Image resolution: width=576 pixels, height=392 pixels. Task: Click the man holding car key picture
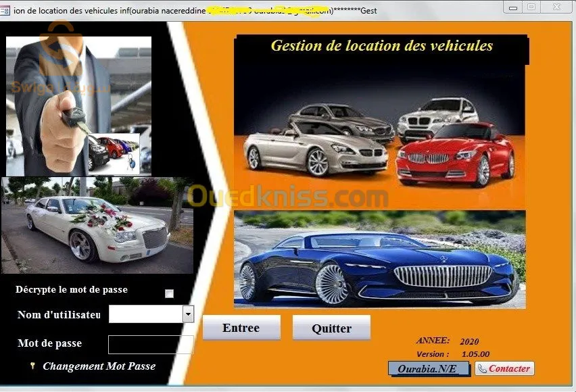pos(78,105)
